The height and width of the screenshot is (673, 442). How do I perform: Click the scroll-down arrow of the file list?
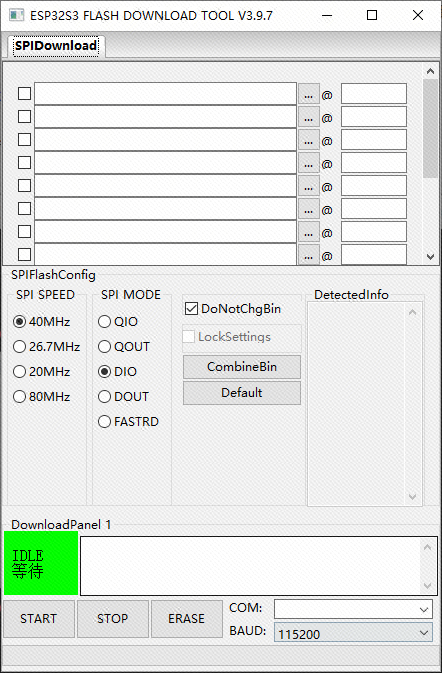coord(430,257)
